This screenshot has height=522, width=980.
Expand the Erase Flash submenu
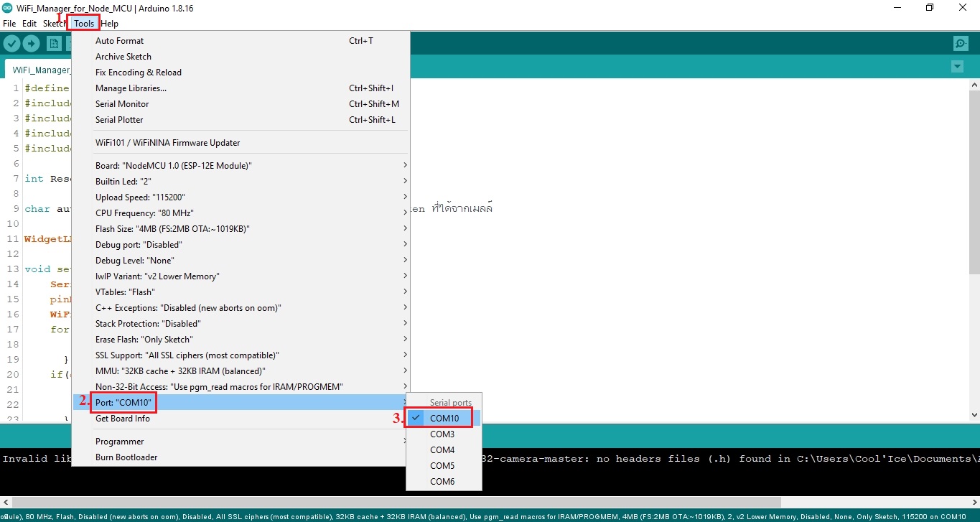(241, 340)
